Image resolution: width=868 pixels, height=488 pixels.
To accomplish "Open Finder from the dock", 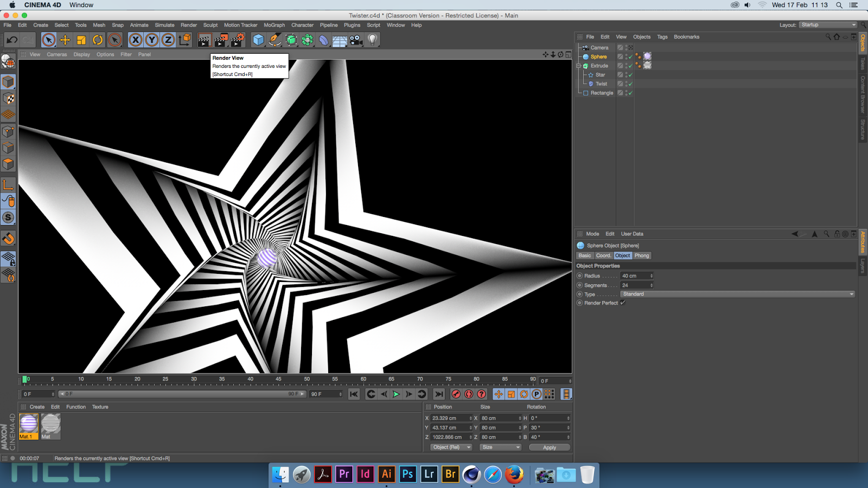I will [280, 474].
